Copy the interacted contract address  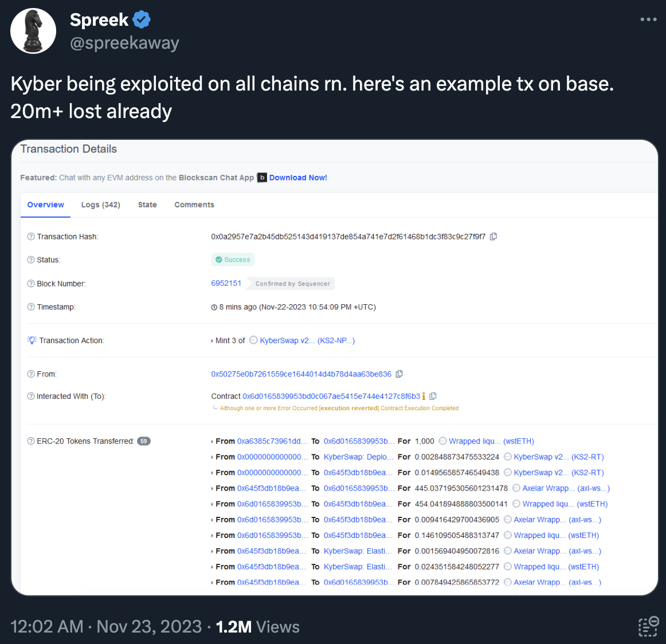click(x=433, y=396)
